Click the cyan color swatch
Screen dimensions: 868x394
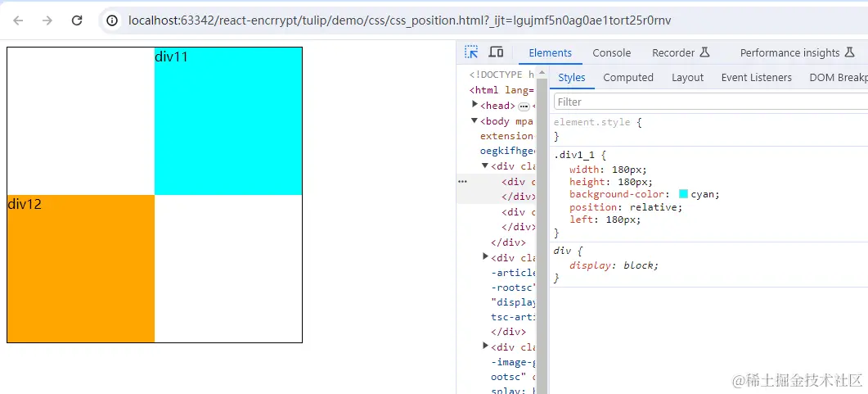coord(684,194)
